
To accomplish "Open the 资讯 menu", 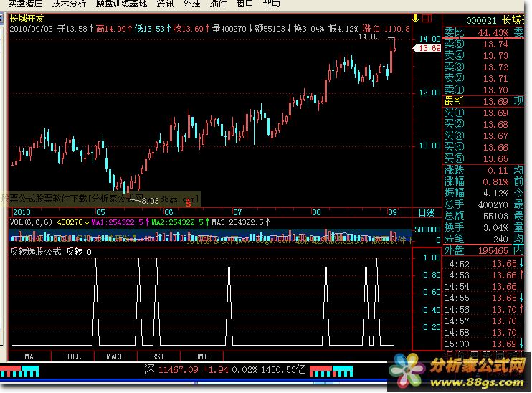I will [x=165, y=4].
